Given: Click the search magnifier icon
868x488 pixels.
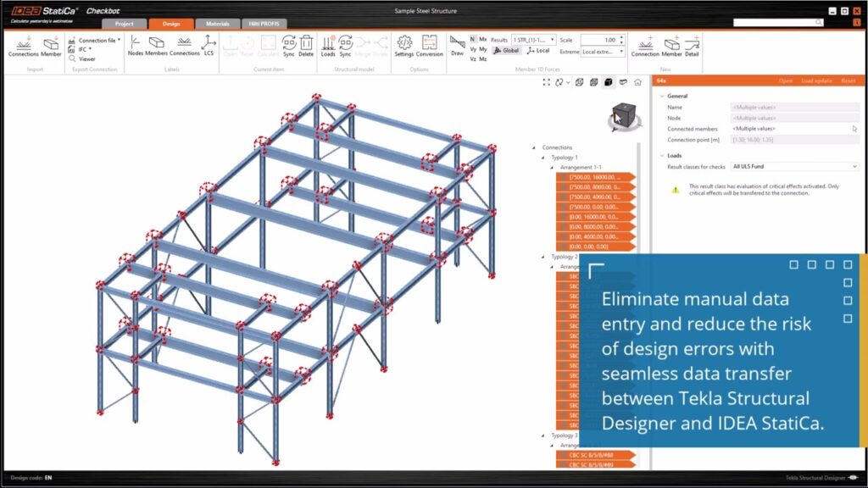Looking at the screenshot, I should click(x=818, y=22).
